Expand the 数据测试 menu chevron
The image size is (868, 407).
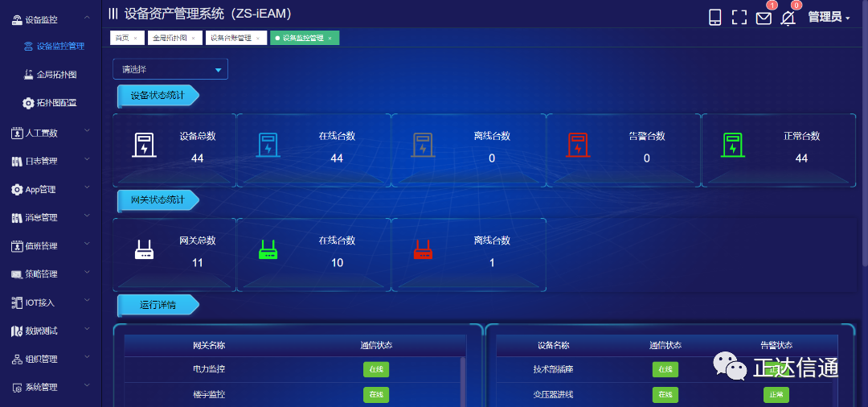click(x=87, y=329)
